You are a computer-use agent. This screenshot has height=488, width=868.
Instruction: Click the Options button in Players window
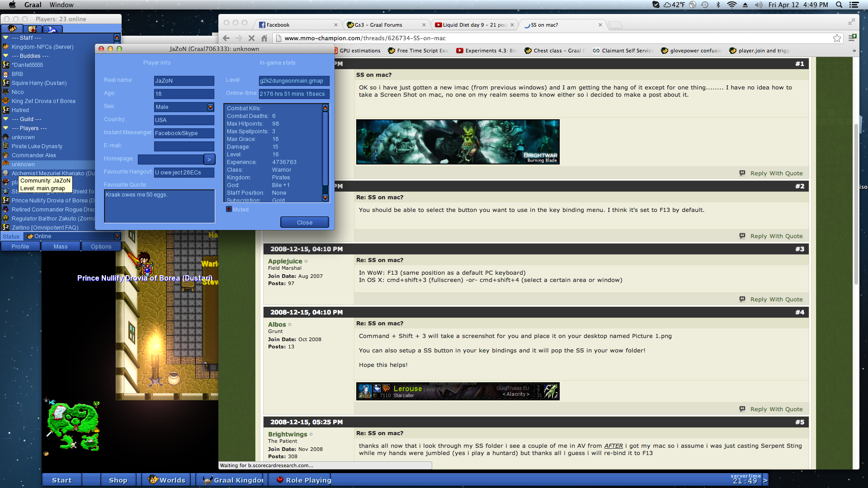tap(101, 246)
